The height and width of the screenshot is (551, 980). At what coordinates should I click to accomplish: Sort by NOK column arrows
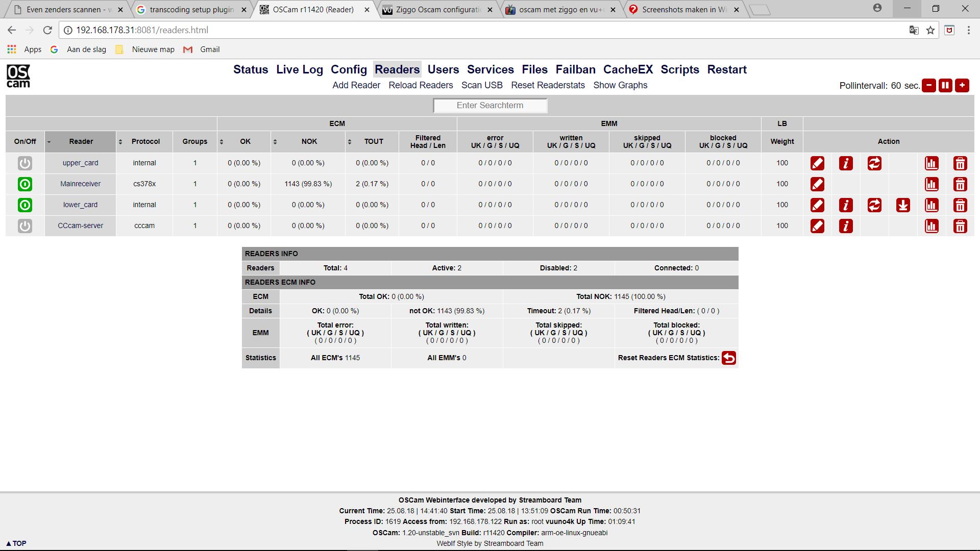click(275, 142)
